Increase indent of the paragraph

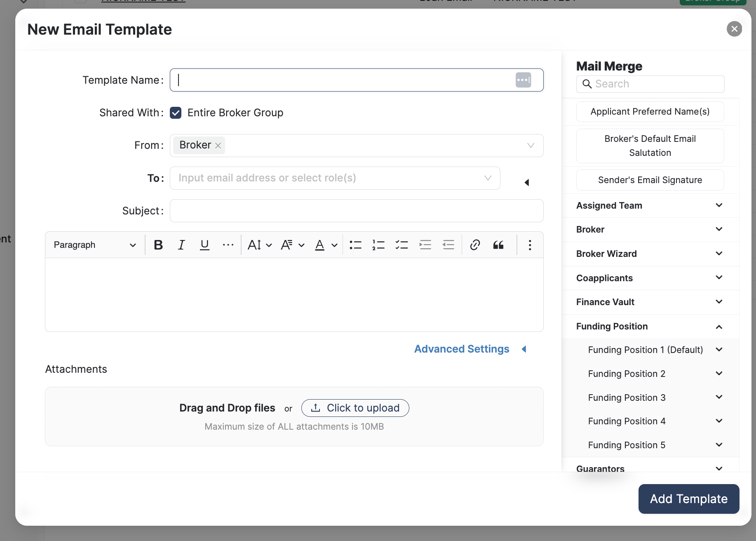425,245
